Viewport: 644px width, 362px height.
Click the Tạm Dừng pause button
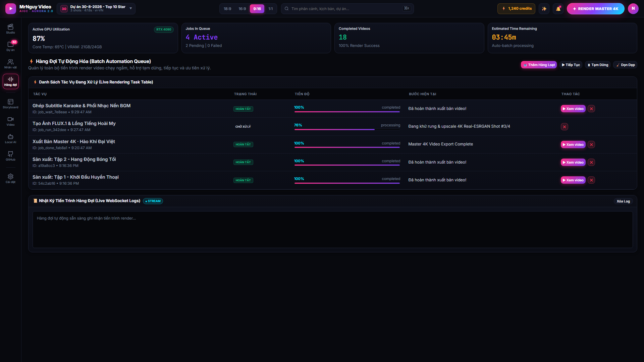[x=598, y=65]
